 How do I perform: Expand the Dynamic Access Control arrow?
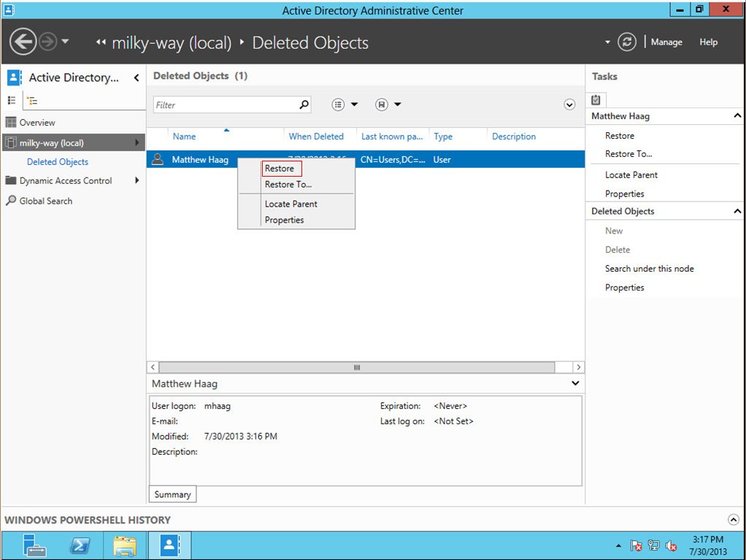[137, 180]
